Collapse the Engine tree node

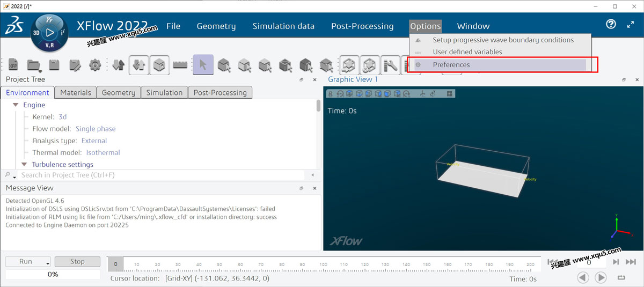[16, 105]
